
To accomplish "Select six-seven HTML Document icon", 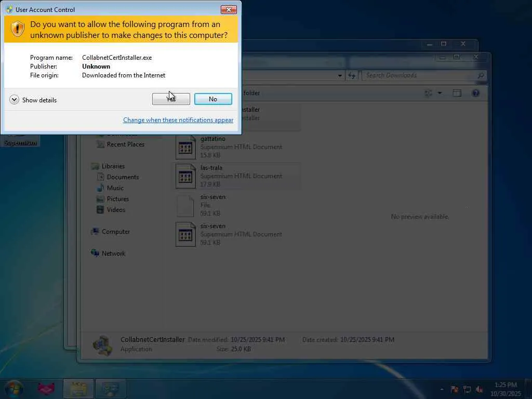I will click(x=185, y=234).
